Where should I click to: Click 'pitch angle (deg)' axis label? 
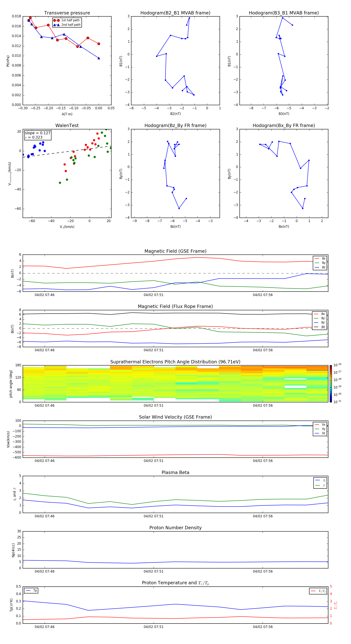click(11, 384)
